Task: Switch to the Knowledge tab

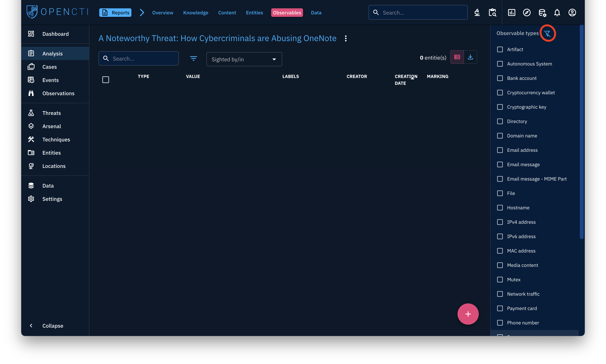Action: [196, 12]
